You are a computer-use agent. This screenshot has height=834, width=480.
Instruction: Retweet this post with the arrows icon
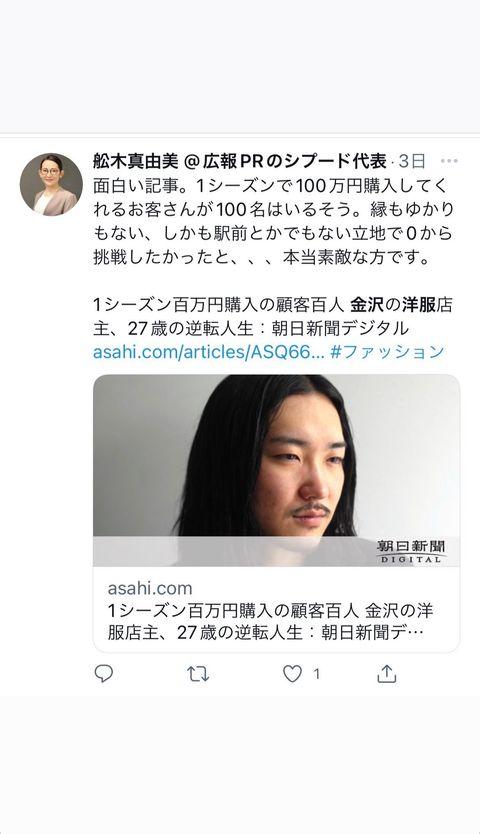(x=198, y=674)
